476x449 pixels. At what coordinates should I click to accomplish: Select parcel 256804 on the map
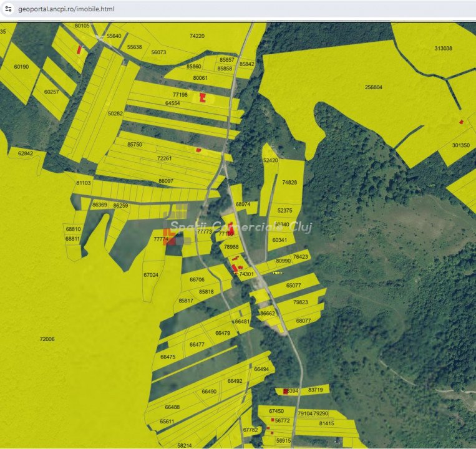coord(373,87)
